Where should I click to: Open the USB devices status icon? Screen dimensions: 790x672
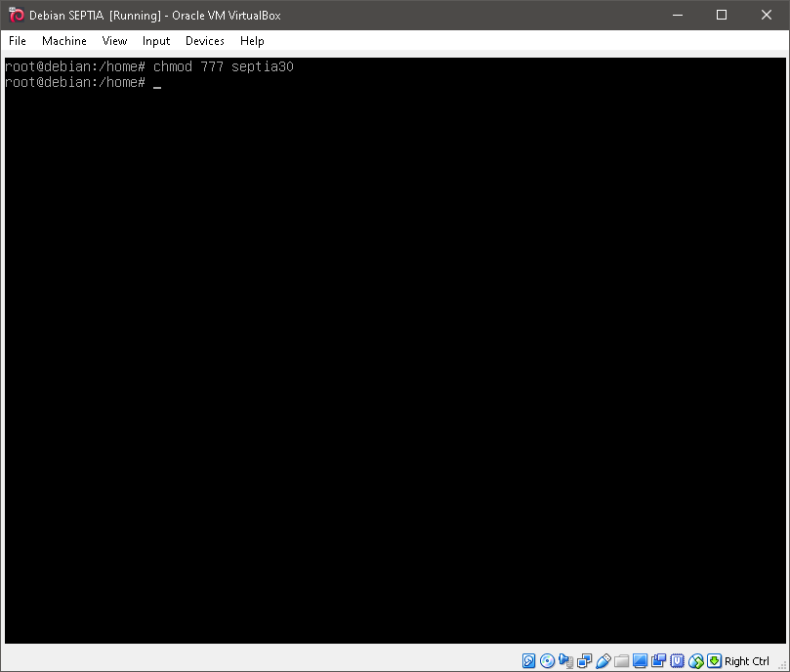click(603, 660)
